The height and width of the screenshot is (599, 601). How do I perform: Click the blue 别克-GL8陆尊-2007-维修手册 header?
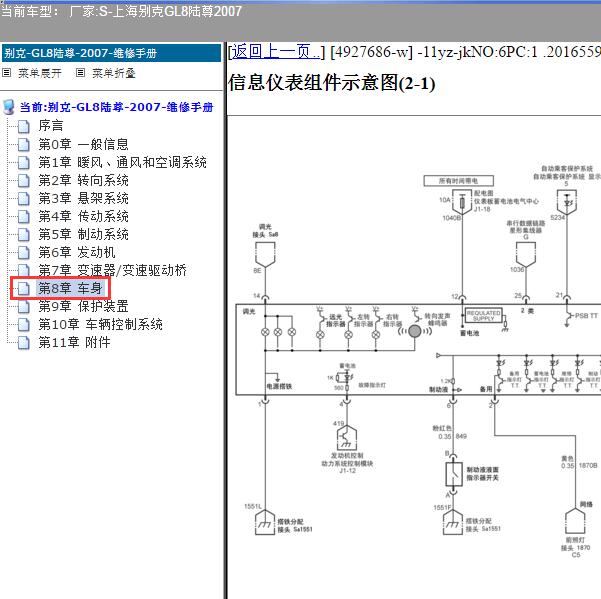point(112,53)
